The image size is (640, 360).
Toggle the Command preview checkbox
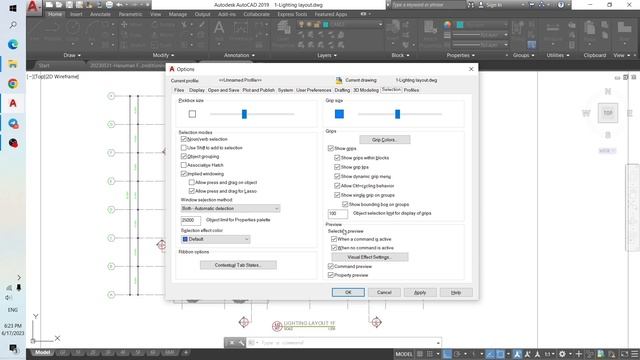coord(331,266)
